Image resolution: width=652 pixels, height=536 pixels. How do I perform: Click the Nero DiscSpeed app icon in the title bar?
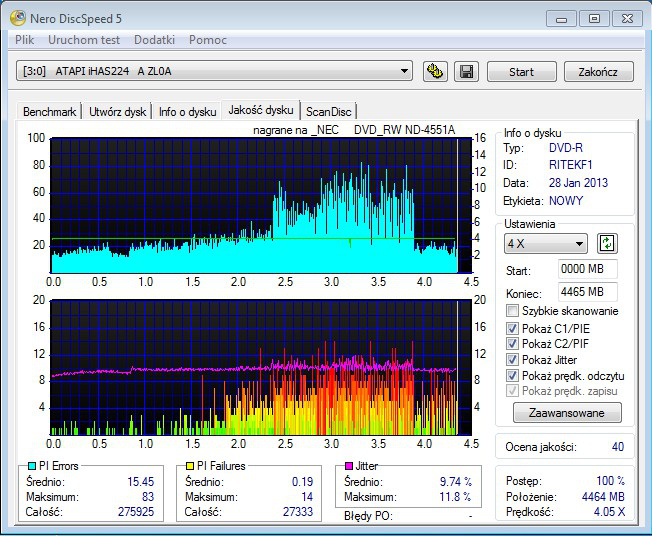[17, 18]
